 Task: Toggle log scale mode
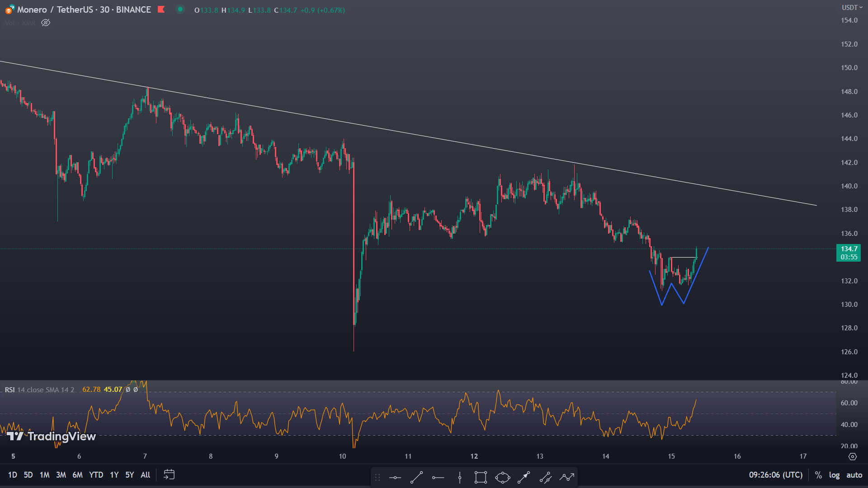(x=834, y=475)
